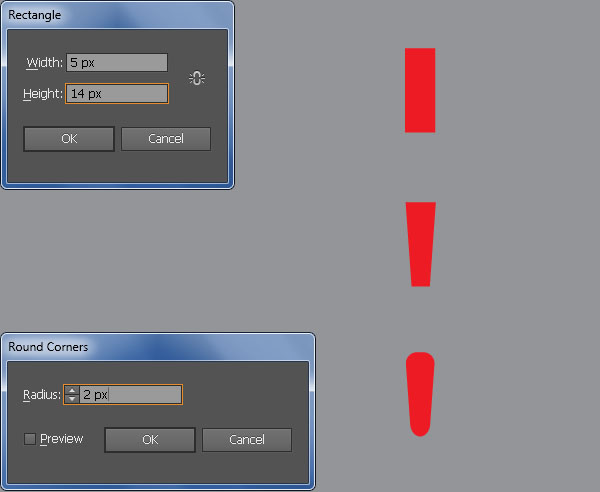
Task: Enable the Preview checkbox
Action: pos(30,439)
